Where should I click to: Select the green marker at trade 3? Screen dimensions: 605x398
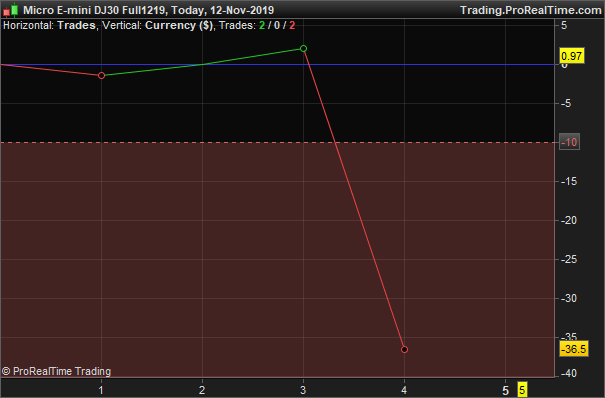pyautogui.click(x=303, y=49)
